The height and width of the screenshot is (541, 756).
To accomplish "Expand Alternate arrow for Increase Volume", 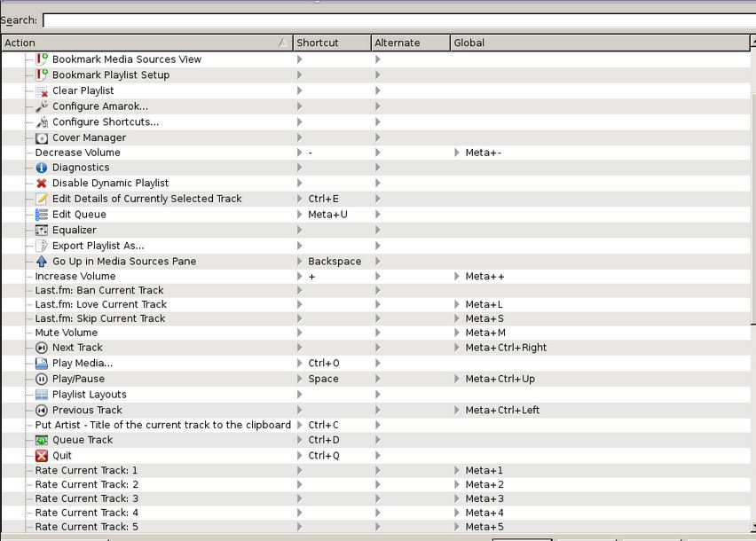I will [x=377, y=277].
